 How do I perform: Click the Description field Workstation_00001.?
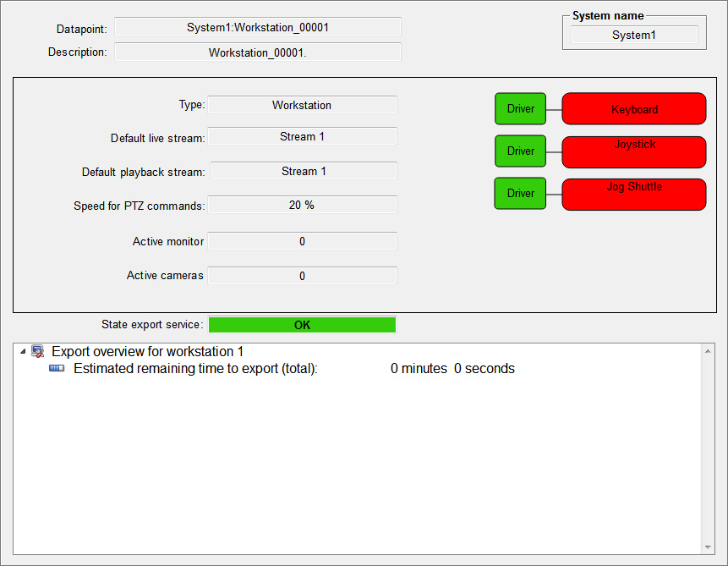coord(258,52)
